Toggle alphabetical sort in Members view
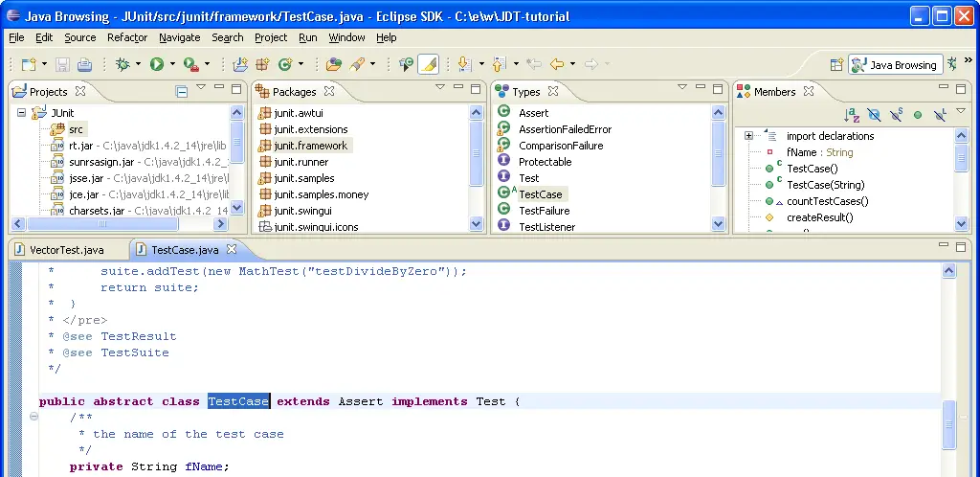980x477 pixels. (852, 115)
